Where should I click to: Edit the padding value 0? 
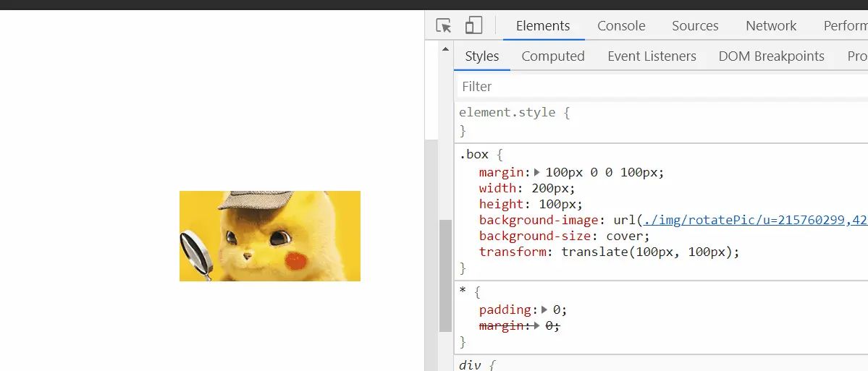[x=556, y=310]
